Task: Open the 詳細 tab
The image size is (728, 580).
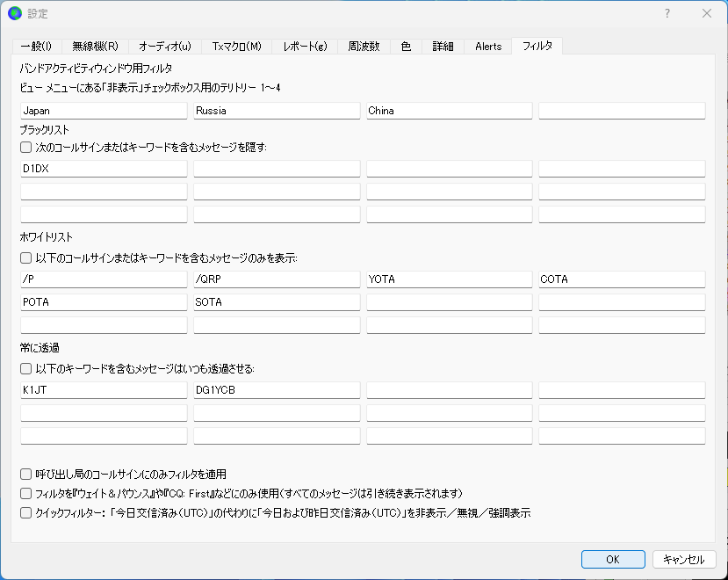Action: (x=443, y=47)
